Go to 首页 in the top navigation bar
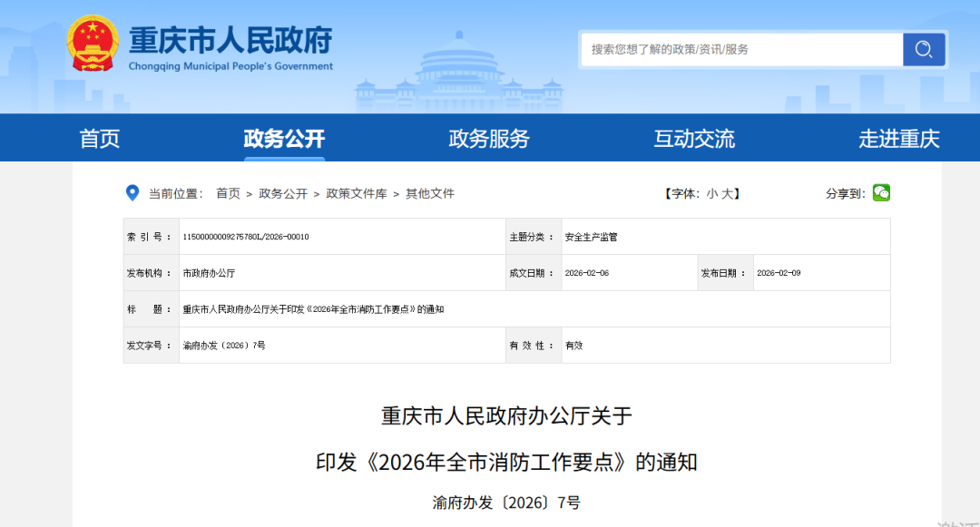The image size is (980, 527). point(99,138)
